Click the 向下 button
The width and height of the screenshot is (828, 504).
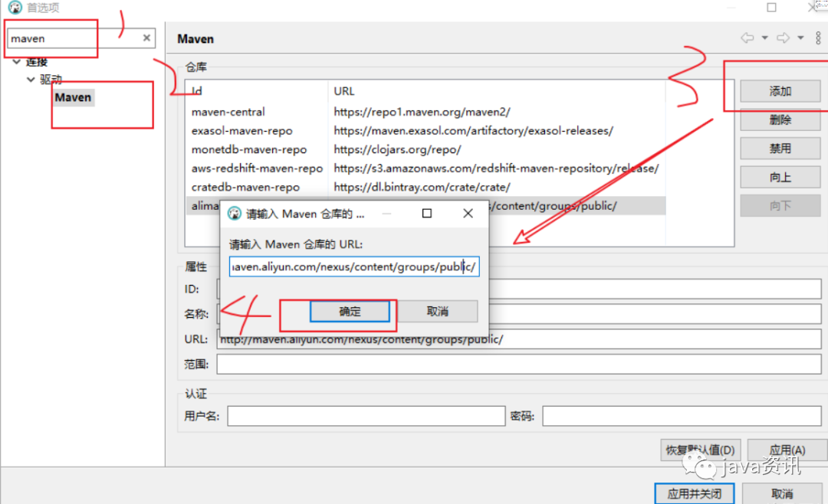click(x=780, y=206)
